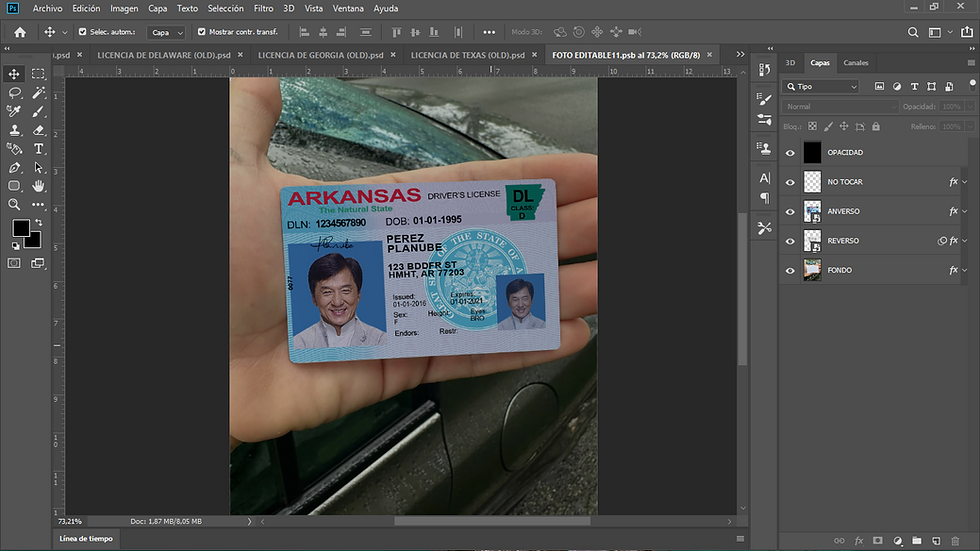Click the Home icon in options bar

click(x=20, y=32)
